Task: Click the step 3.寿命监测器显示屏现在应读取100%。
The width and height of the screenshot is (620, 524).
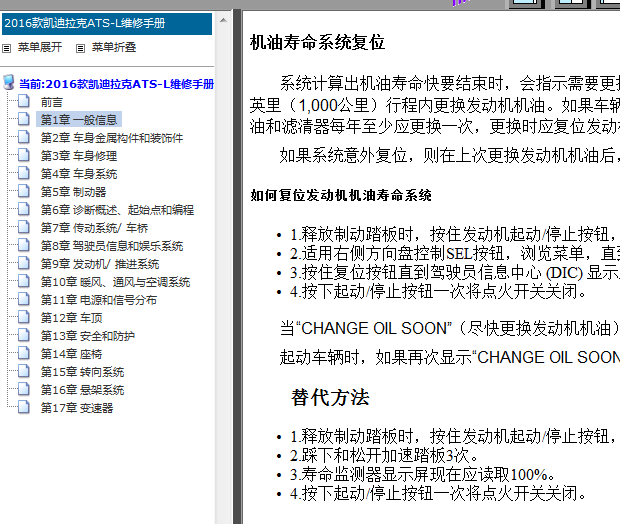Action: (422, 475)
